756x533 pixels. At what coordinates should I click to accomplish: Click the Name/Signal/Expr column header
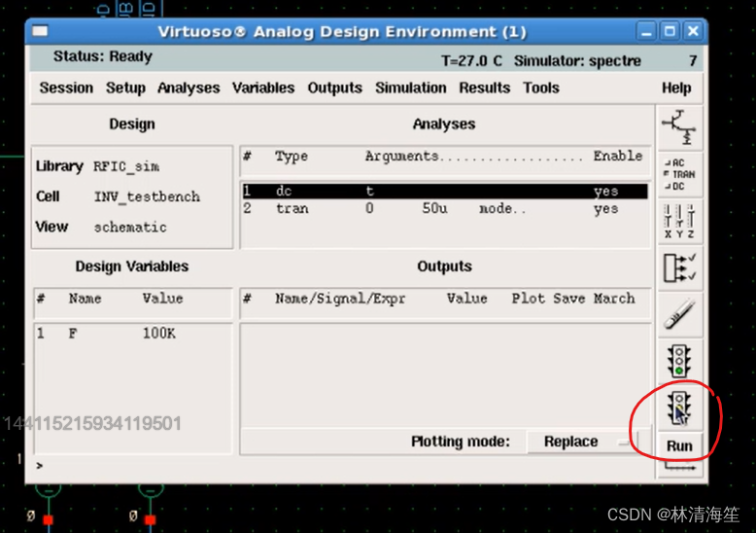click(x=340, y=299)
